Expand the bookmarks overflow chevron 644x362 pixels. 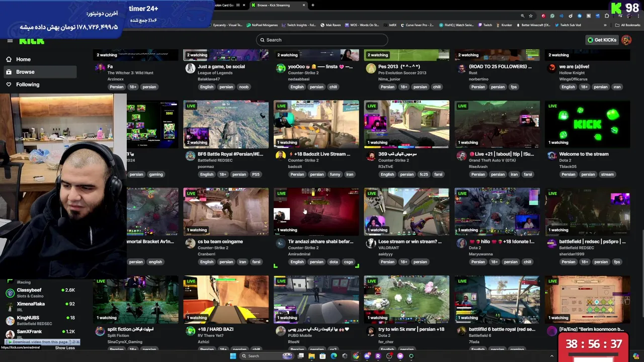605,25
